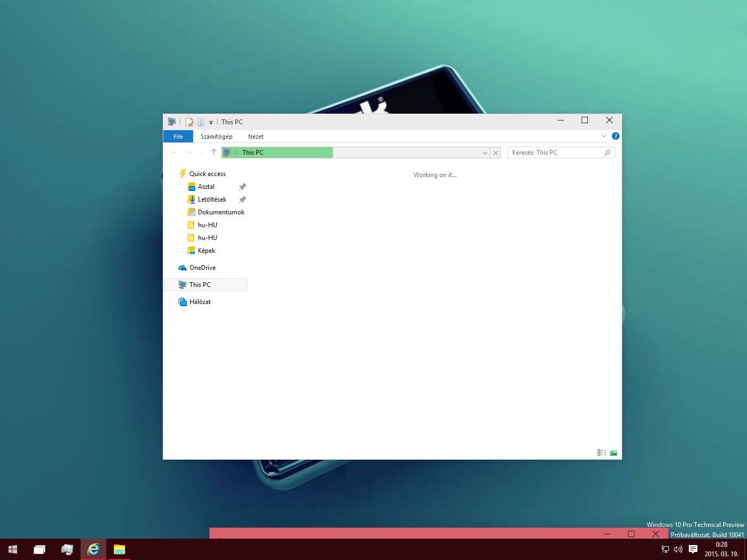Screen dimensions: 747x560
Task: Minimize the red background window
Action: tap(607, 534)
